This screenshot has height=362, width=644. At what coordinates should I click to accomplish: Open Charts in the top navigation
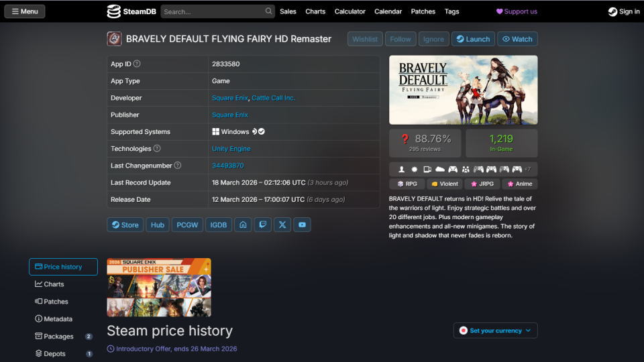[x=315, y=11]
